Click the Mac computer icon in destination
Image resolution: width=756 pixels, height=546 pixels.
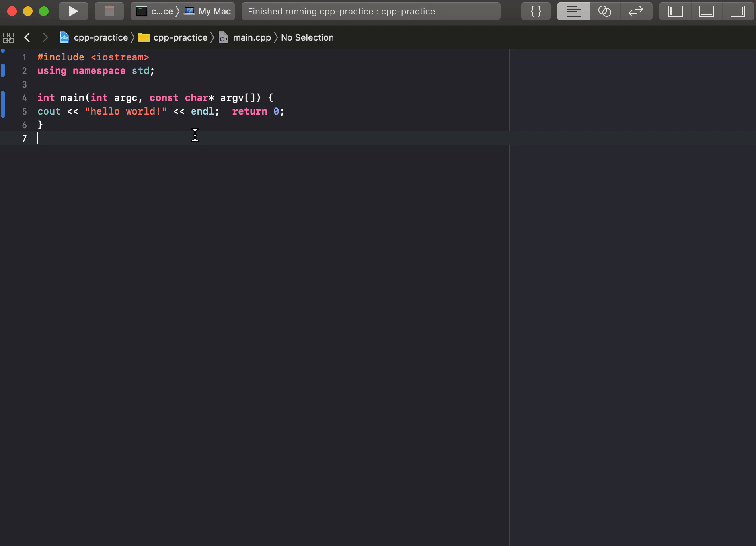189,11
